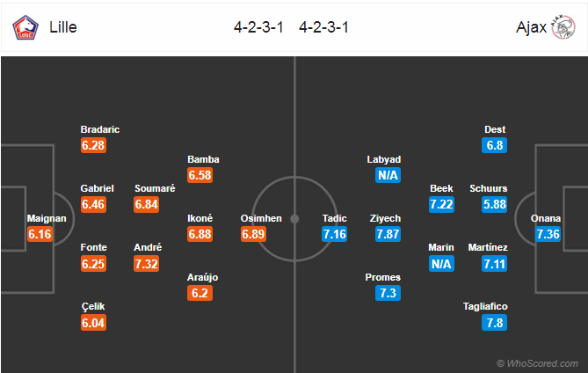The image size is (588, 373).
Task: Open the Ajax team name link
Action: pos(531,27)
